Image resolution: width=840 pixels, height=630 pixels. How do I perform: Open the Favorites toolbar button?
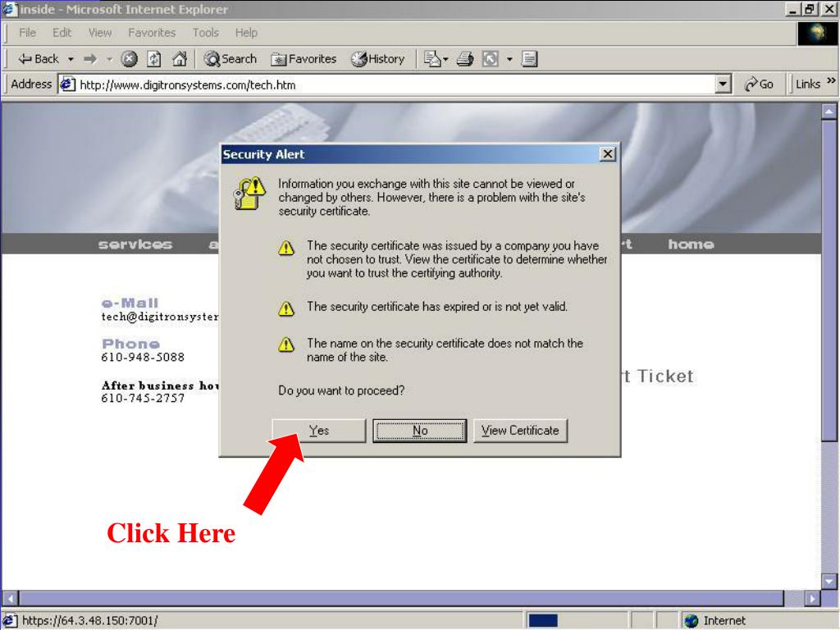coord(304,59)
